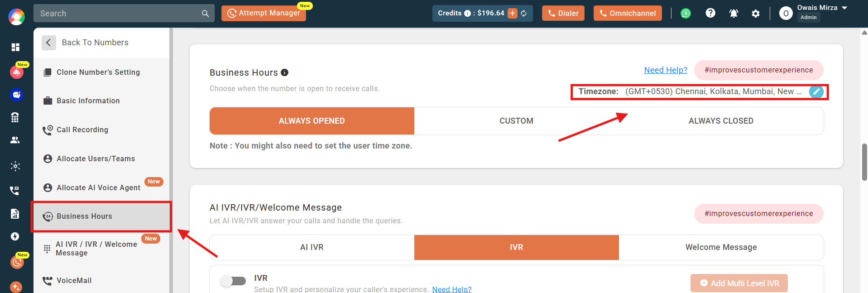Open the dial pad phone icon in sidebar
868x293 pixels.
click(15, 118)
